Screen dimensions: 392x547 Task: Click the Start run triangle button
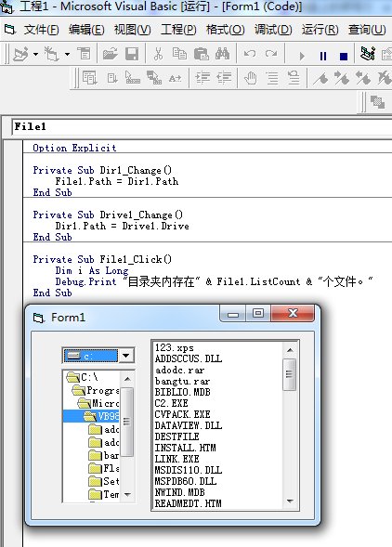pos(302,56)
